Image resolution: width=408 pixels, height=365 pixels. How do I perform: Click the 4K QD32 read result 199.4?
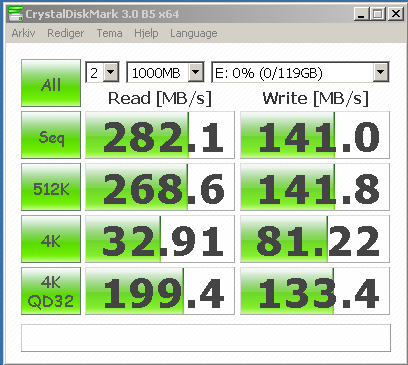pyautogui.click(x=160, y=291)
